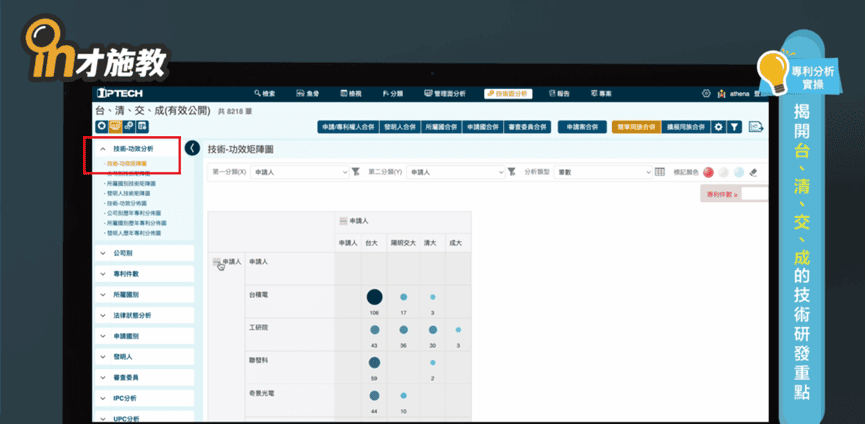Collapse the 申請人 column group minus toggle
This screenshot has height=424, width=865.
click(x=344, y=220)
